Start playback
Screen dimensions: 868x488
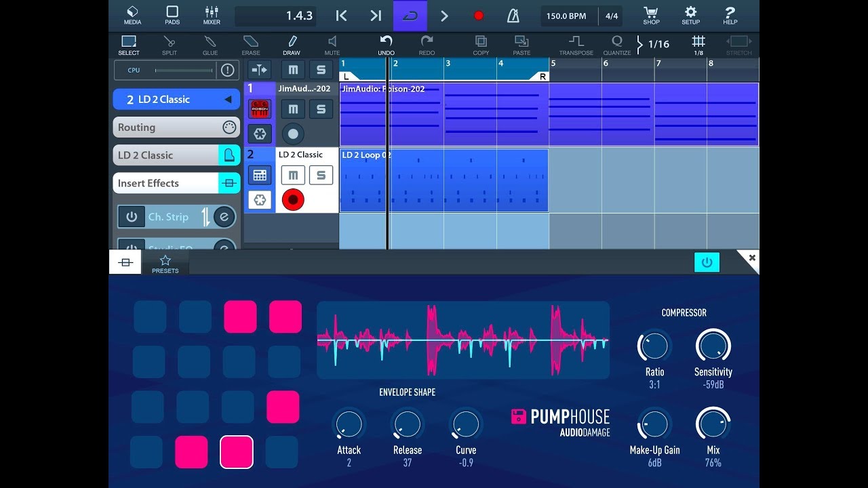pyautogui.click(x=444, y=16)
